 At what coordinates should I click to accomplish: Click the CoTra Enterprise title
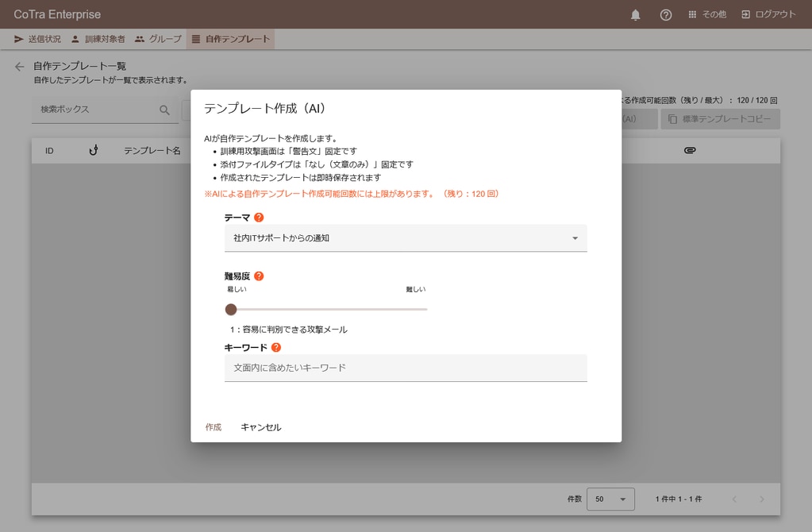(57, 14)
